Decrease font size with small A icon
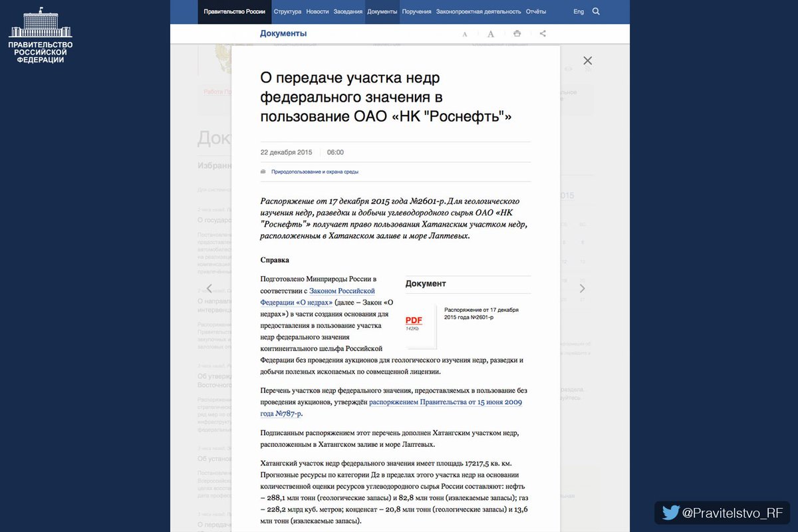The height and width of the screenshot is (532, 798). (x=465, y=34)
